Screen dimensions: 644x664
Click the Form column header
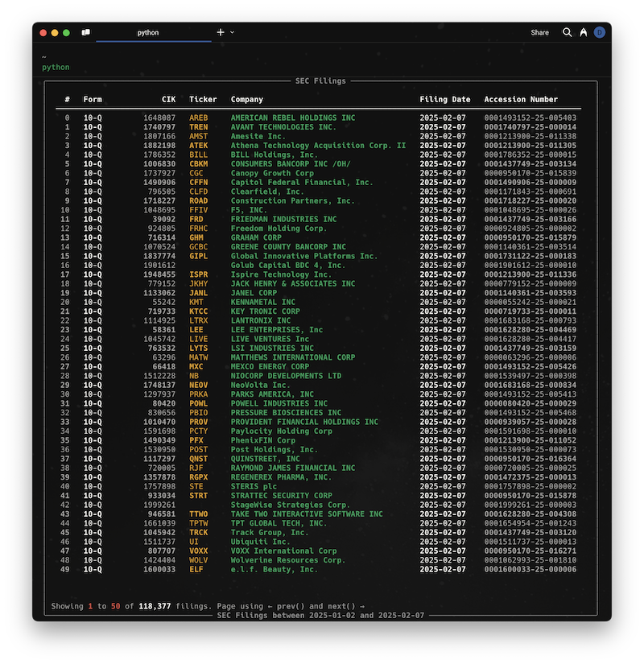[x=93, y=99]
